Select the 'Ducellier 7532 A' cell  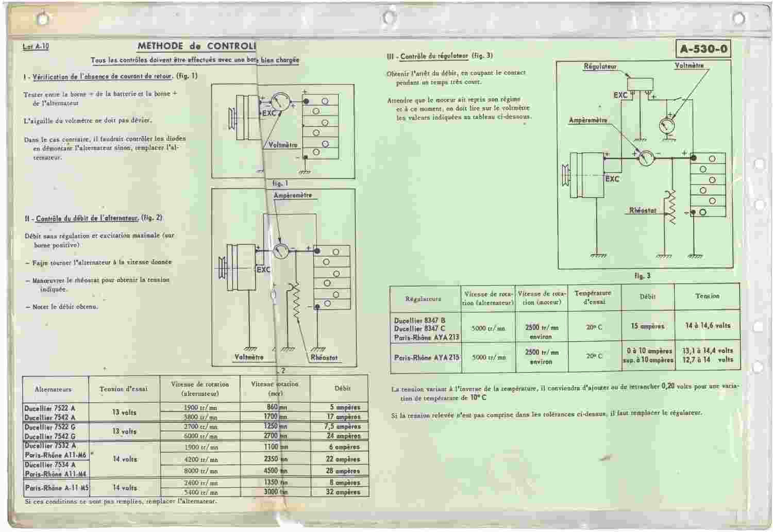click(x=51, y=446)
